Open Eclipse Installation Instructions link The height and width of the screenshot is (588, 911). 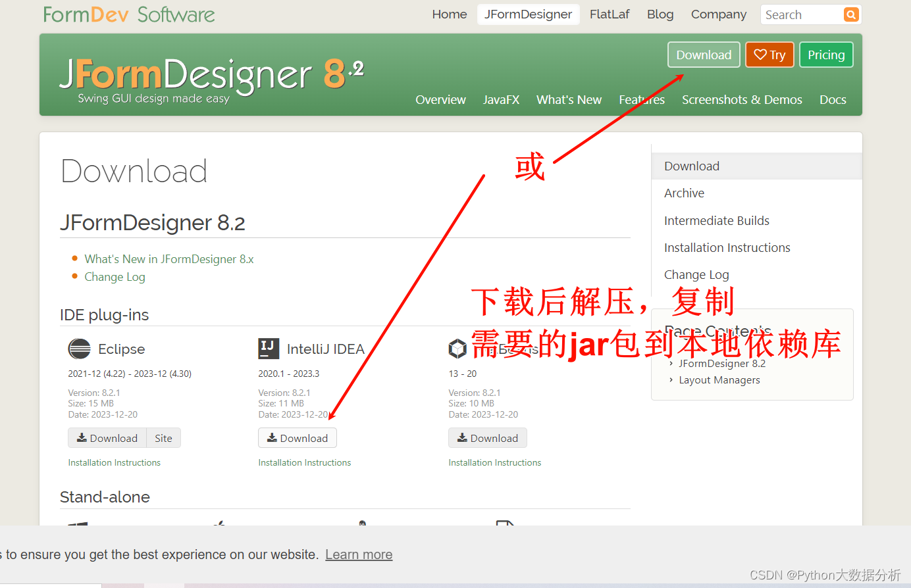[115, 462]
